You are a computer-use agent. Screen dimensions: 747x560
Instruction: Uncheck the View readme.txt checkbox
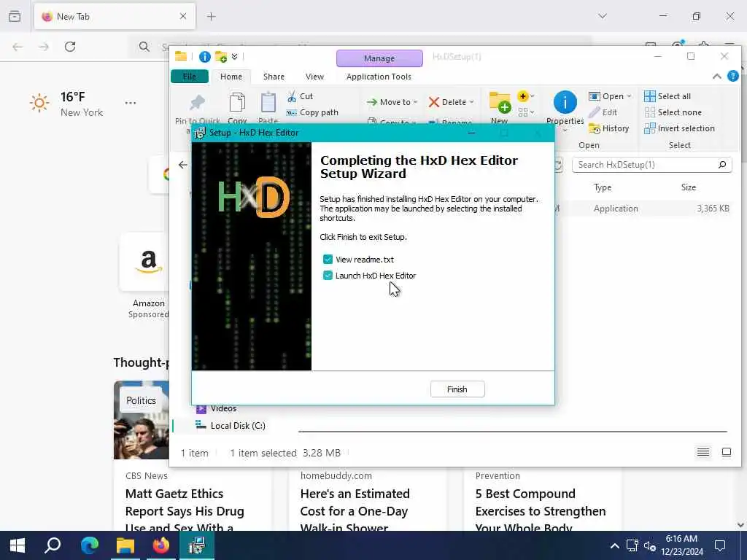click(328, 260)
